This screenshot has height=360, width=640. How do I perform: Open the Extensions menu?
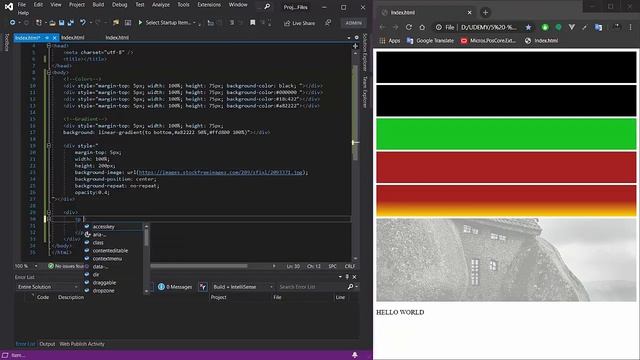click(209, 4)
